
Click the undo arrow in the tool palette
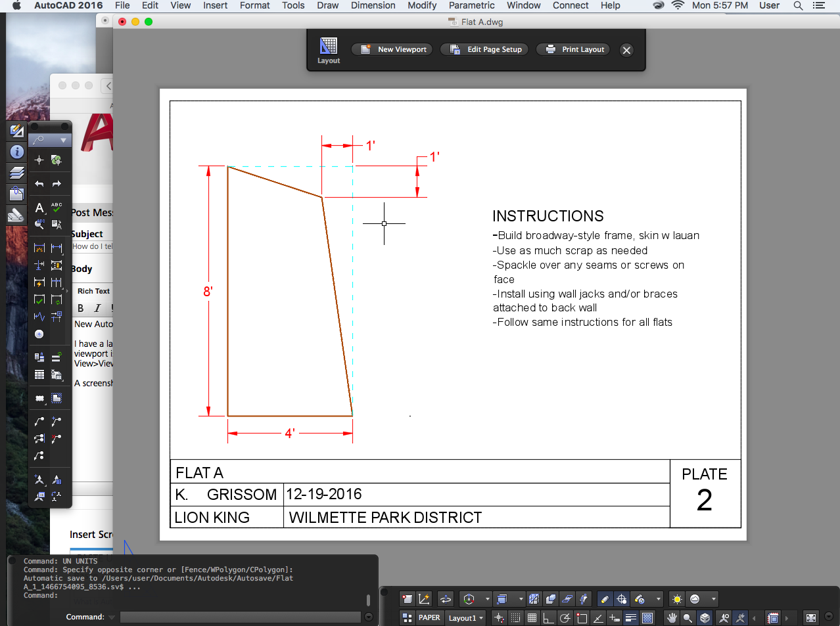pyautogui.click(x=39, y=184)
